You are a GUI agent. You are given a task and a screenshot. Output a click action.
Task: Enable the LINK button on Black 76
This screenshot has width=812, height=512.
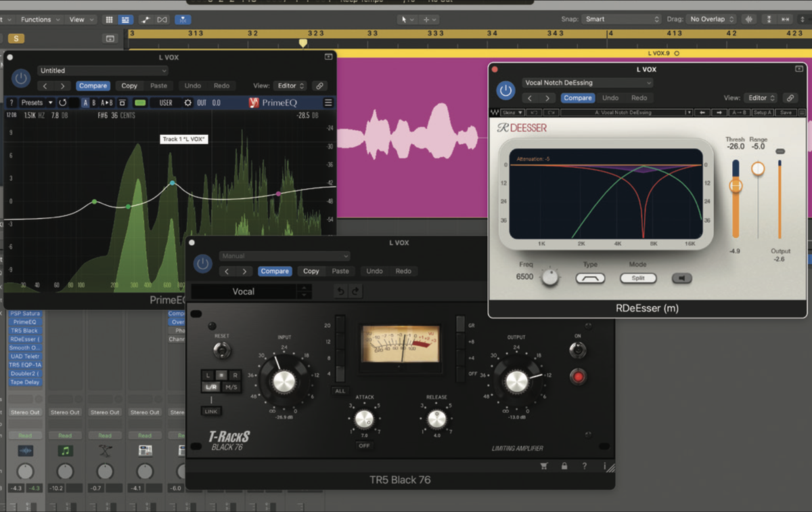pyautogui.click(x=210, y=411)
